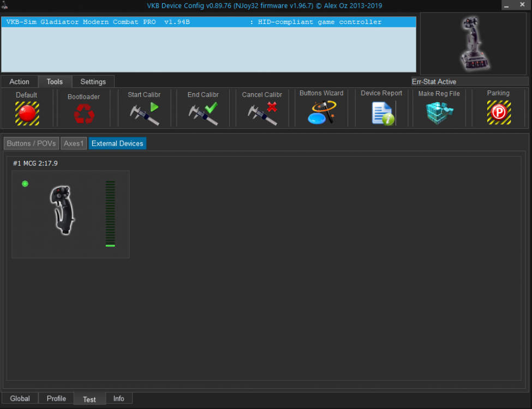Generate a Device Report
This screenshot has height=409, width=532.
point(382,113)
